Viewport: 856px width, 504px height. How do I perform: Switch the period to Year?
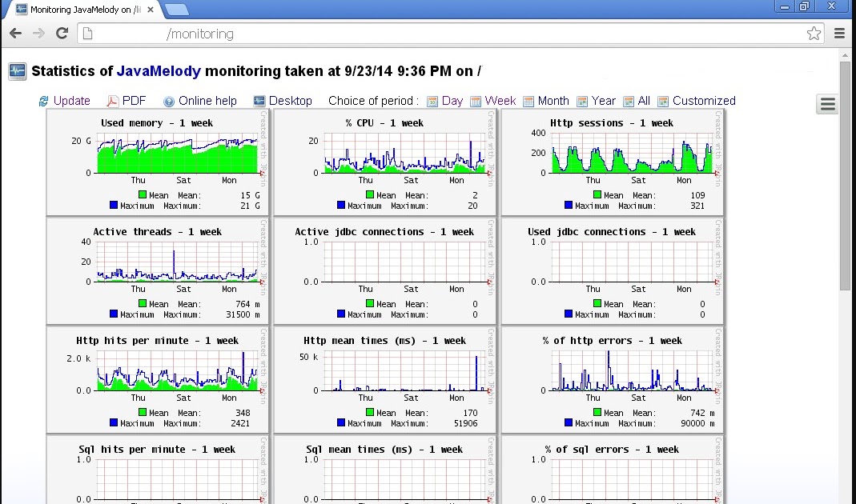click(604, 101)
